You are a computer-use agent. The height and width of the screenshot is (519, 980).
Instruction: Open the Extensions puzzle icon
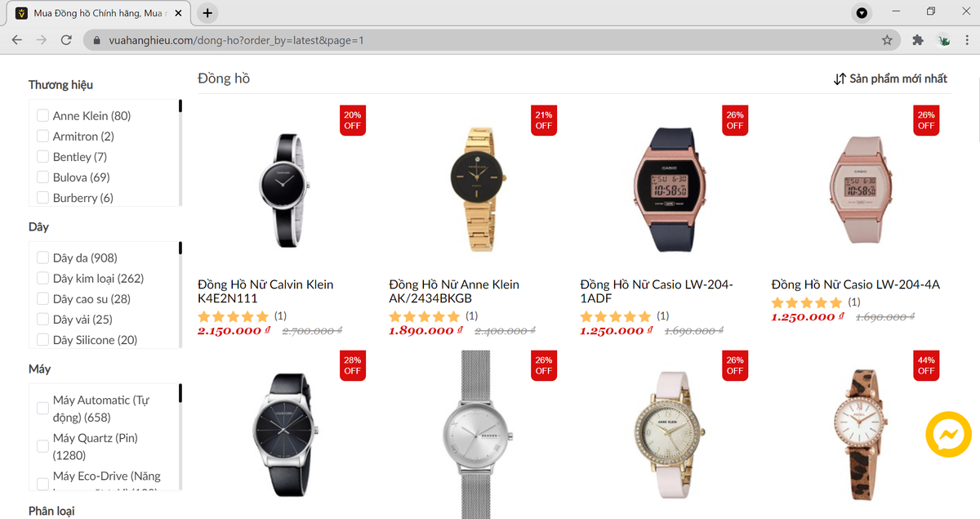point(917,40)
